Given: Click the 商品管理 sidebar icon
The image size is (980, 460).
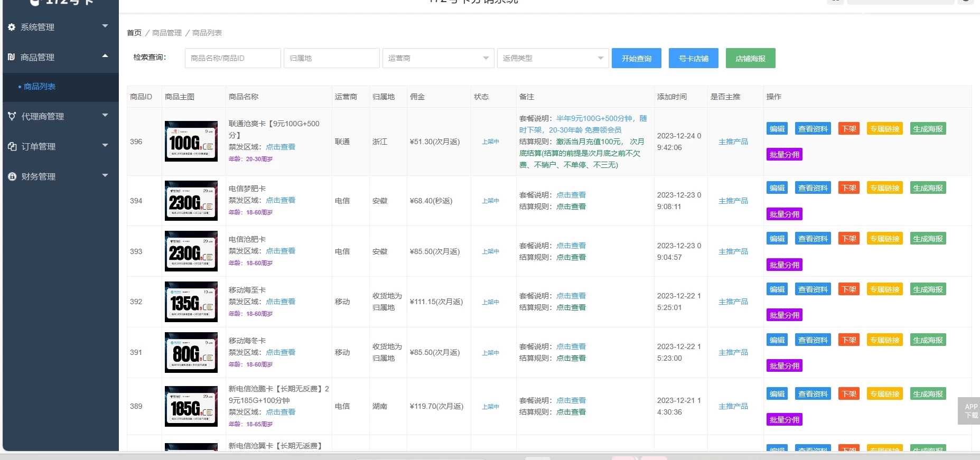Looking at the screenshot, I should [12, 57].
